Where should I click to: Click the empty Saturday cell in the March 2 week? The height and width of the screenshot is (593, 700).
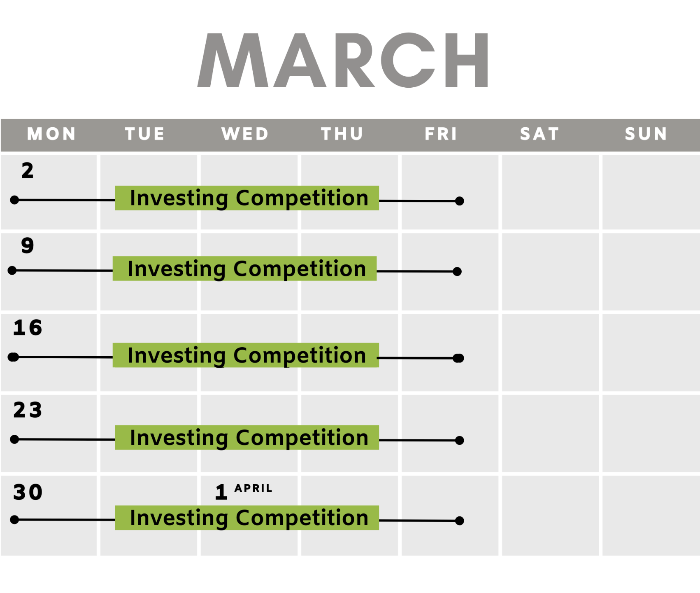point(550,192)
